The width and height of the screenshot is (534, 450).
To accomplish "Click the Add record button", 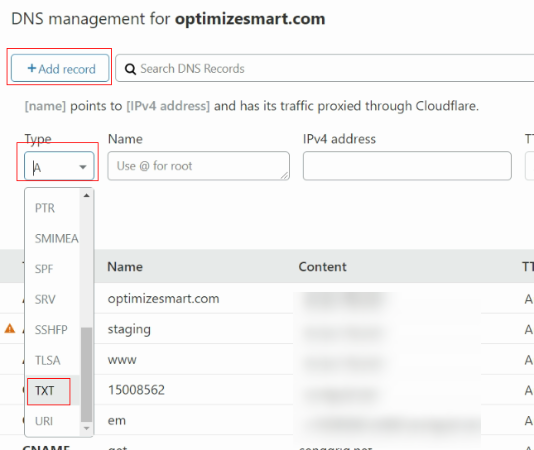I will 60,68.
